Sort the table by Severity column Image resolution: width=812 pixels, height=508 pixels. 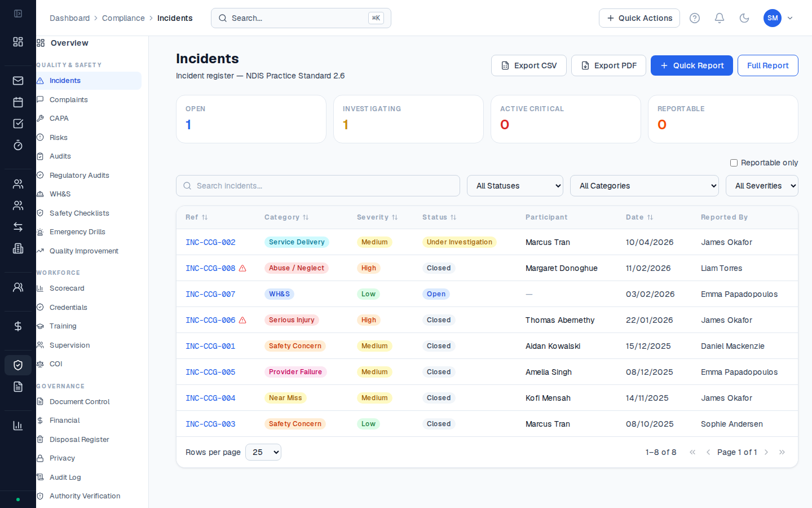[377, 217]
